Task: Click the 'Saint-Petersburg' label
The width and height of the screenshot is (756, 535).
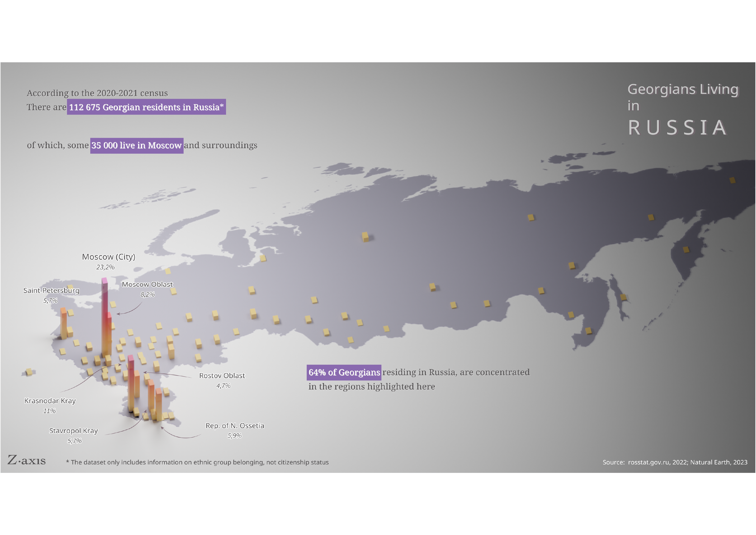Action: (51, 291)
